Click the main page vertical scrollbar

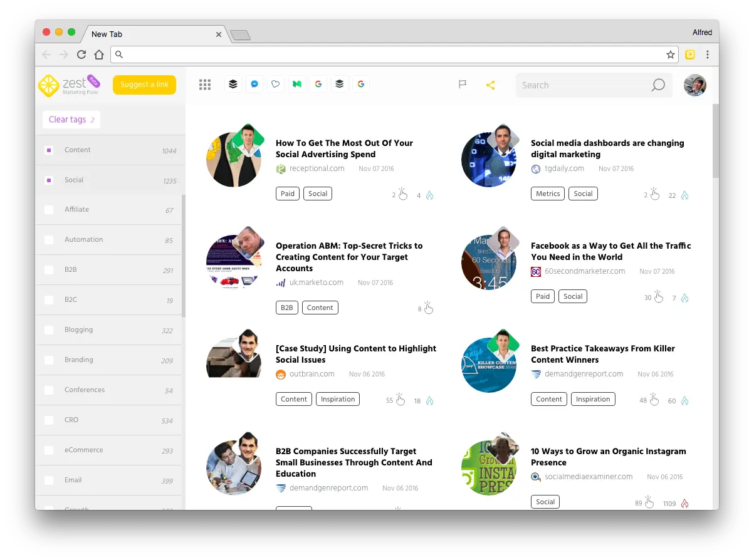tap(715, 140)
